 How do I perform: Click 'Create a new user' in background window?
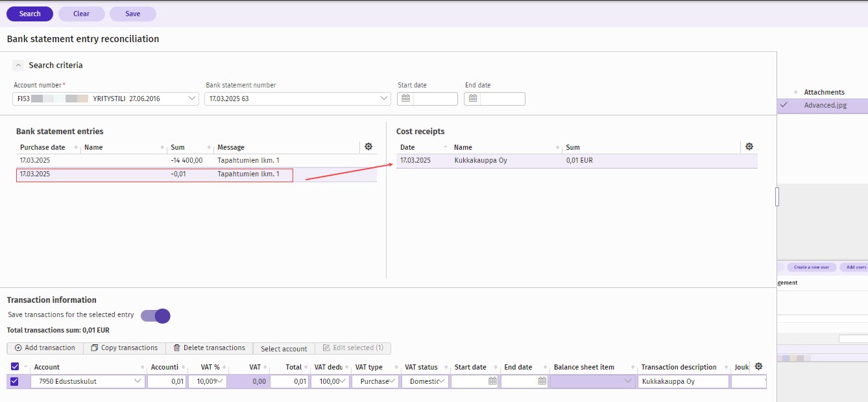coord(812,267)
